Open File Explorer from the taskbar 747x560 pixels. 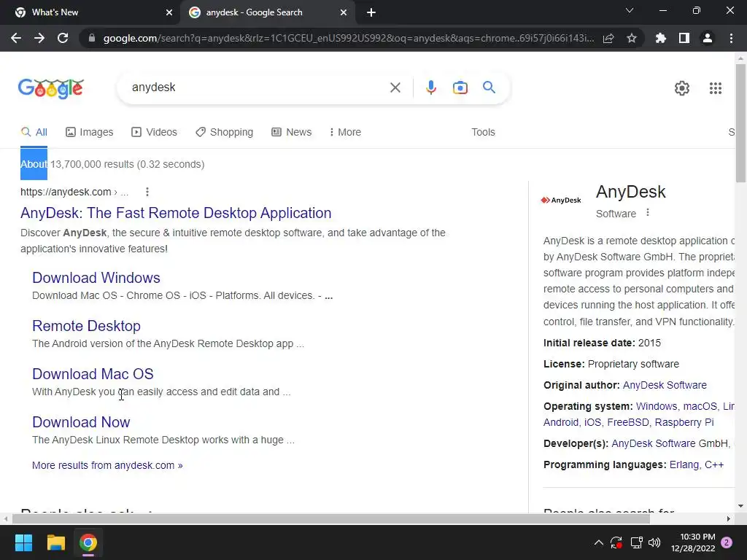pyautogui.click(x=55, y=542)
